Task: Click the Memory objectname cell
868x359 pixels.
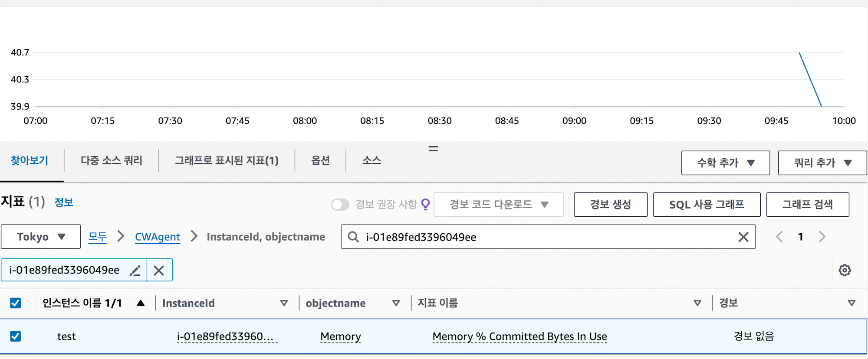Action: (341, 336)
